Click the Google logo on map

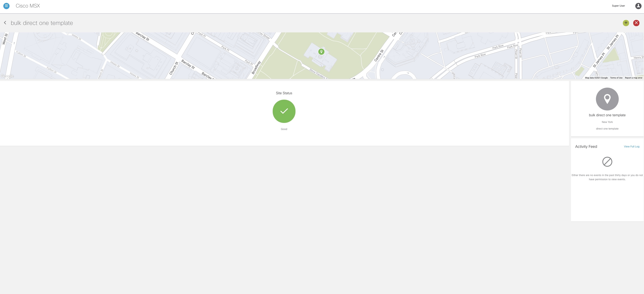coord(7,76)
